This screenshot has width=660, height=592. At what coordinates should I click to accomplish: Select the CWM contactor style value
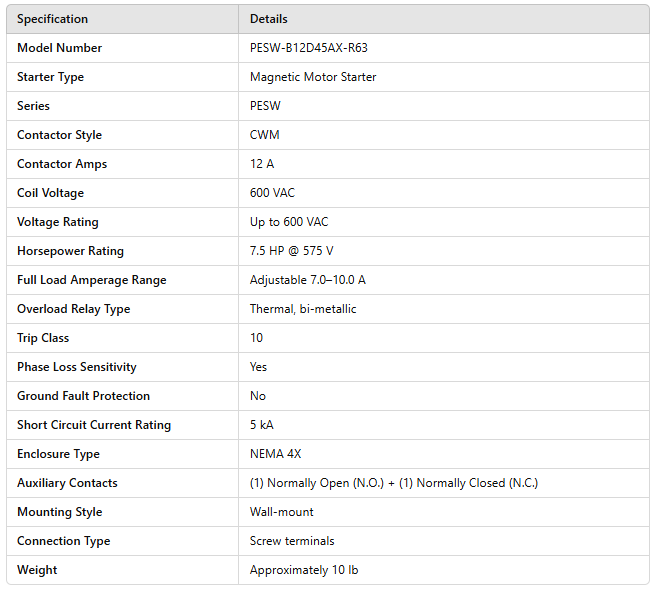[265, 135]
